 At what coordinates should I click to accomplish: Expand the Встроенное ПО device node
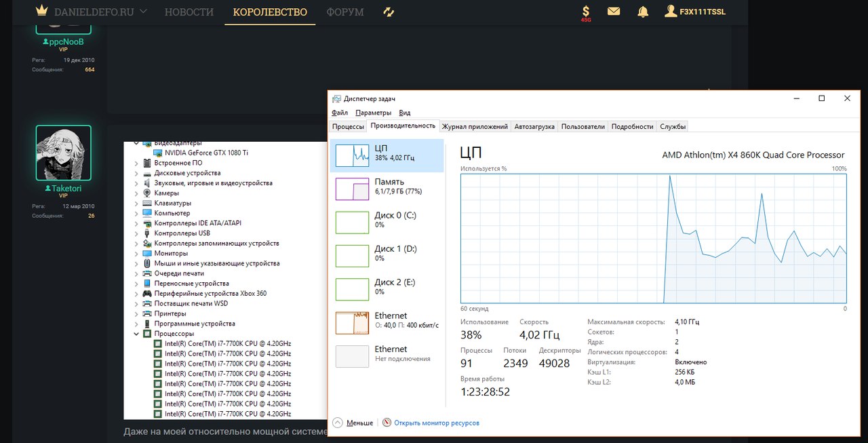pos(137,163)
